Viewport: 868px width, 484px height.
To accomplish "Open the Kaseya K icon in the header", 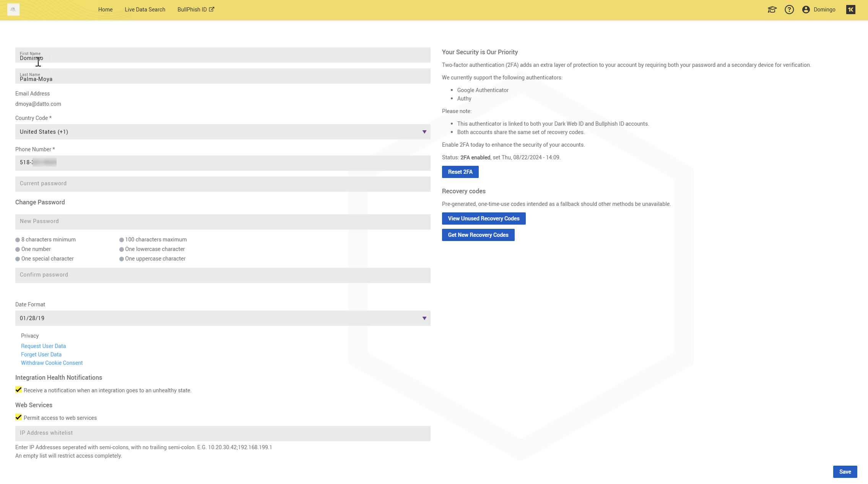I will [851, 10].
